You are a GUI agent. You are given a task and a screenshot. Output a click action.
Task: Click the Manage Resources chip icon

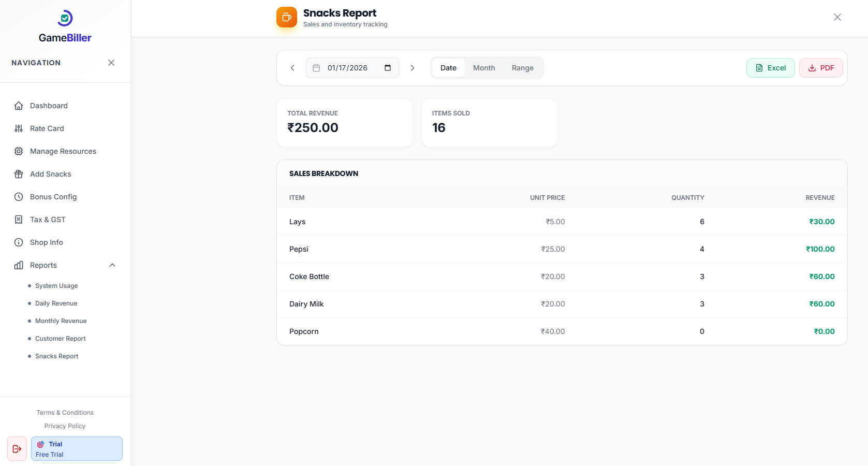pos(19,151)
